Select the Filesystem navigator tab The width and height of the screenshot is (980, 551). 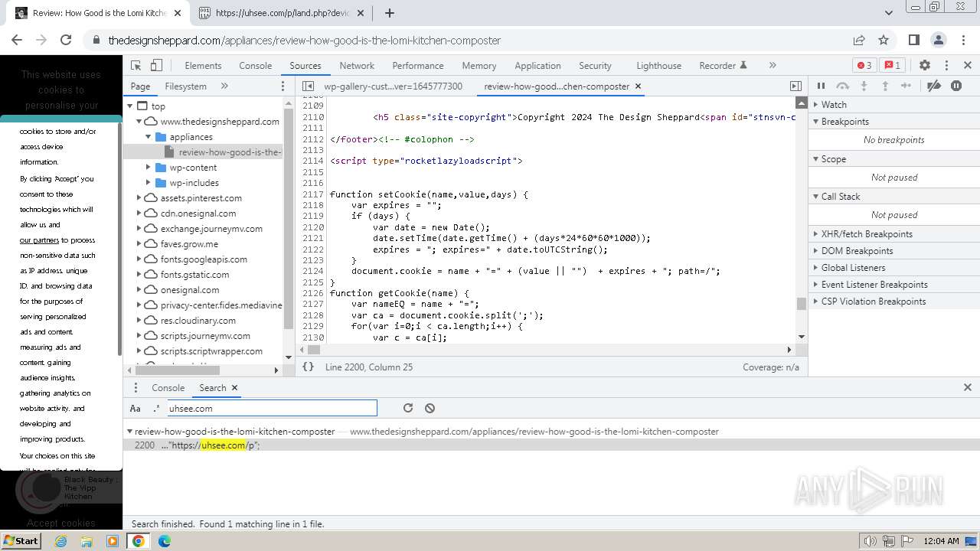click(x=186, y=86)
